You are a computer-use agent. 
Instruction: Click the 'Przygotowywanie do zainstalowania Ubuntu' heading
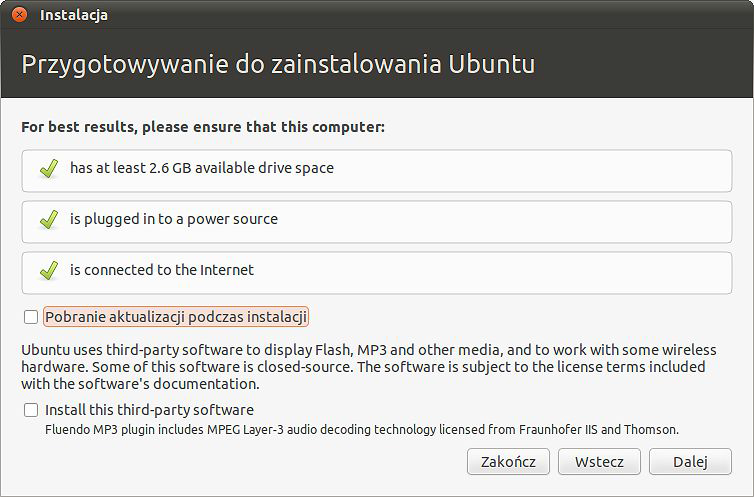pyautogui.click(x=278, y=64)
